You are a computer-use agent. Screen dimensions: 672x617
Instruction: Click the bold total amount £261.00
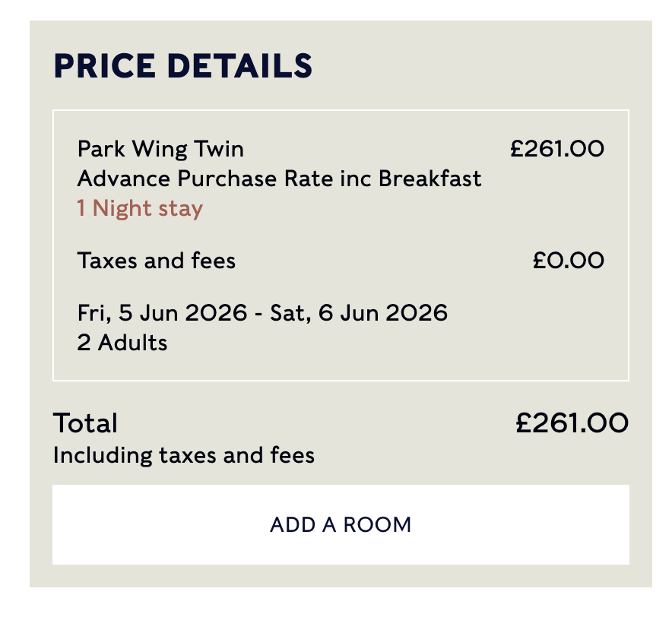pyautogui.click(x=572, y=422)
